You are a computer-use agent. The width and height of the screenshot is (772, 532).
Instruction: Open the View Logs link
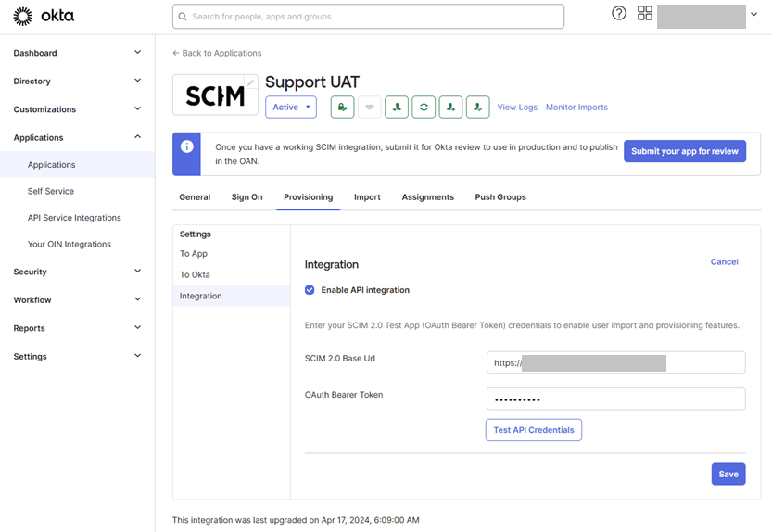click(517, 108)
